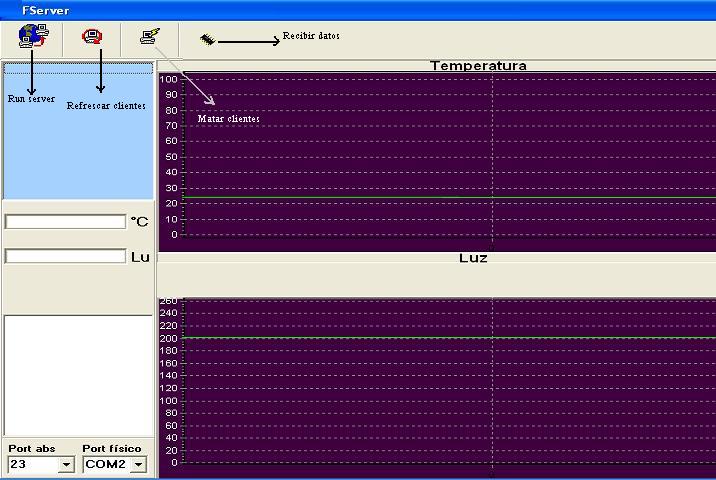Click the Luz chart title

(473, 258)
